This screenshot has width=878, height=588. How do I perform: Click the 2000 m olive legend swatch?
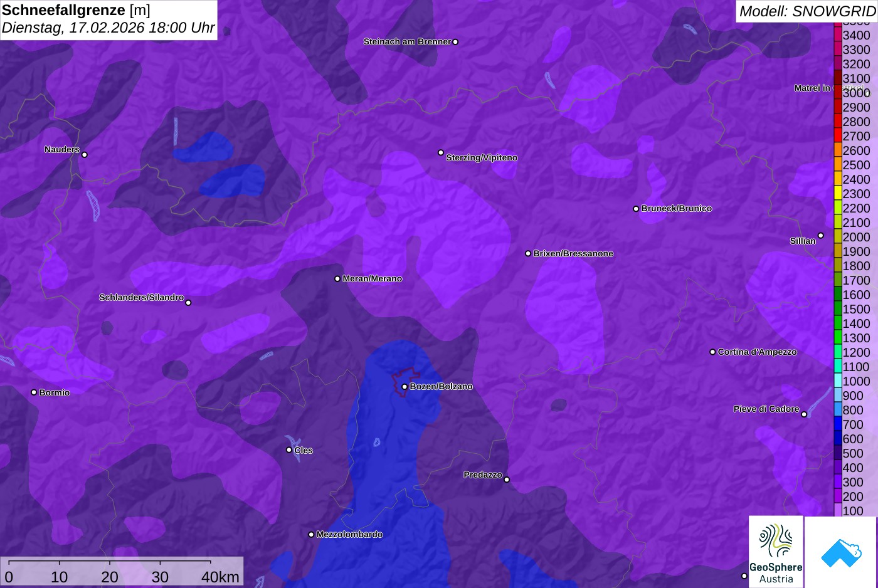[x=838, y=236]
